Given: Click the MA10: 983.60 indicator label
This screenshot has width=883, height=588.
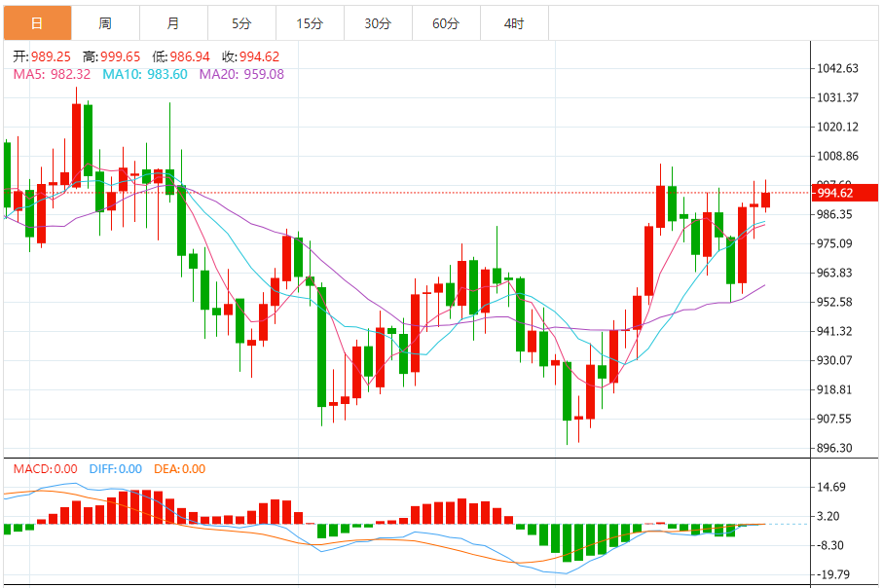Looking at the screenshot, I should coord(145,74).
